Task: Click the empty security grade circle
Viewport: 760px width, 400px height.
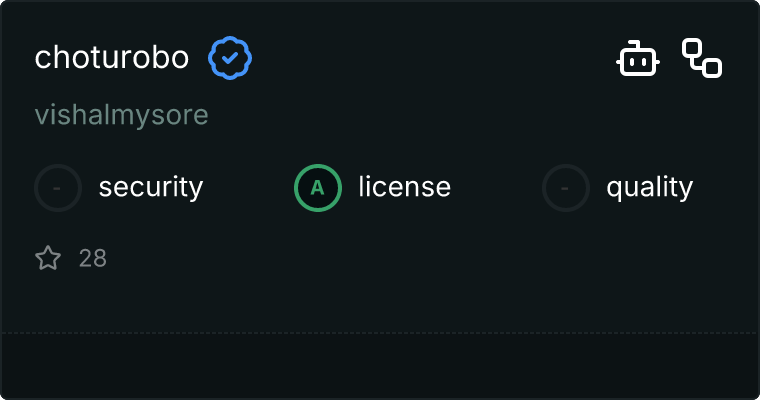Action: tap(58, 187)
